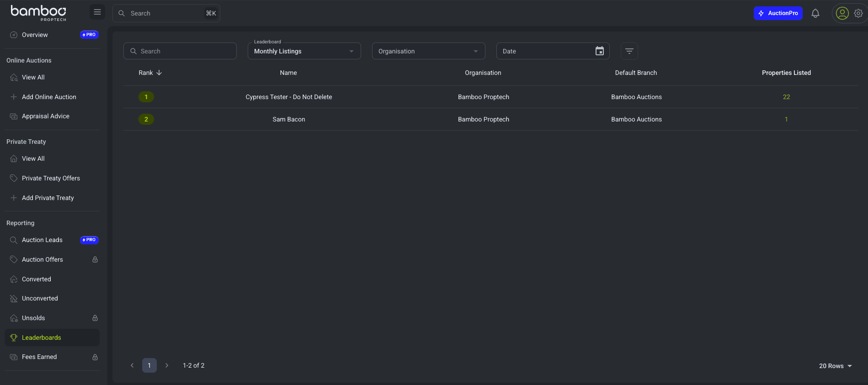868x385 pixels.
Task: Open Add Online Auction link
Action: [x=49, y=97]
